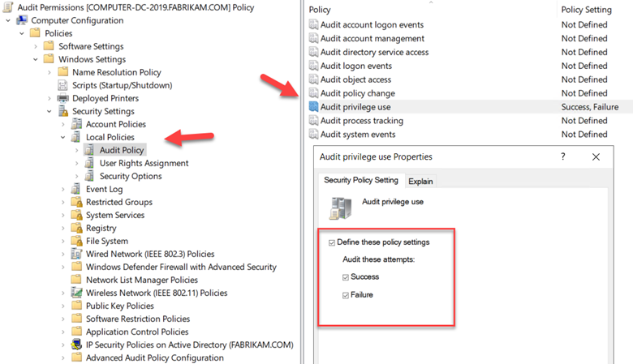Close the Audit privilege use Properties dialog

pyautogui.click(x=596, y=156)
